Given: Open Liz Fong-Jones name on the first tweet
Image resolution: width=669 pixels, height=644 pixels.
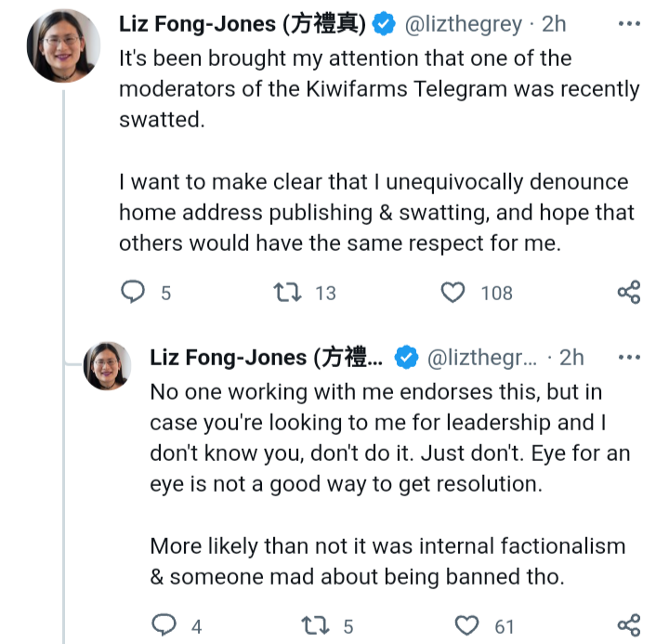Looking at the screenshot, I should pyautogui.click(x=243, y=24).
